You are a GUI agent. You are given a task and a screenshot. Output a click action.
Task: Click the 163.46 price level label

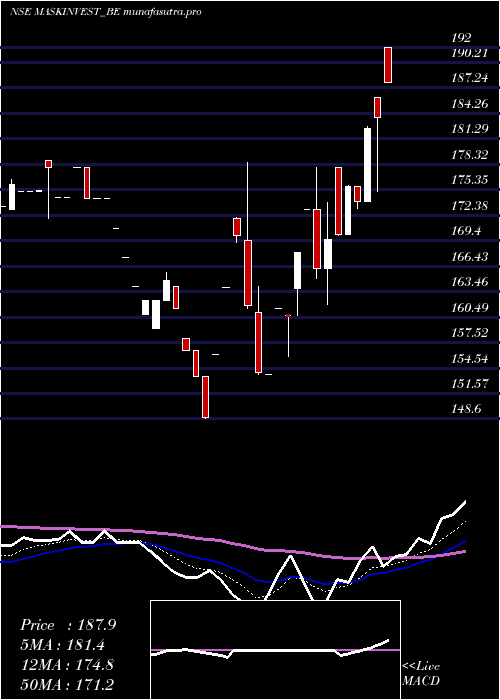[x=469, y=282]
